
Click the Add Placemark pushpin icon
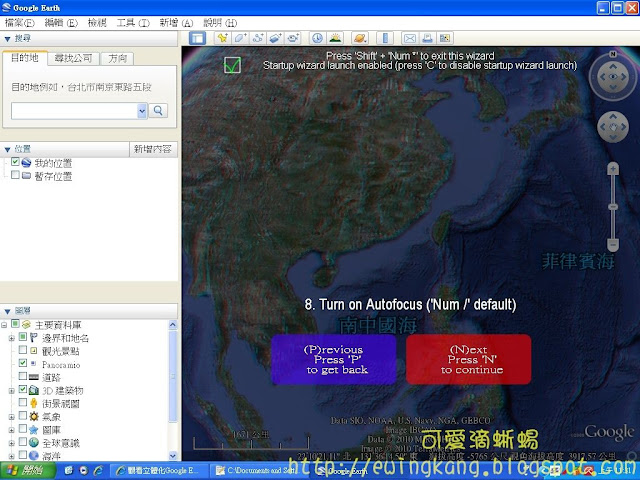pos(222,38)
